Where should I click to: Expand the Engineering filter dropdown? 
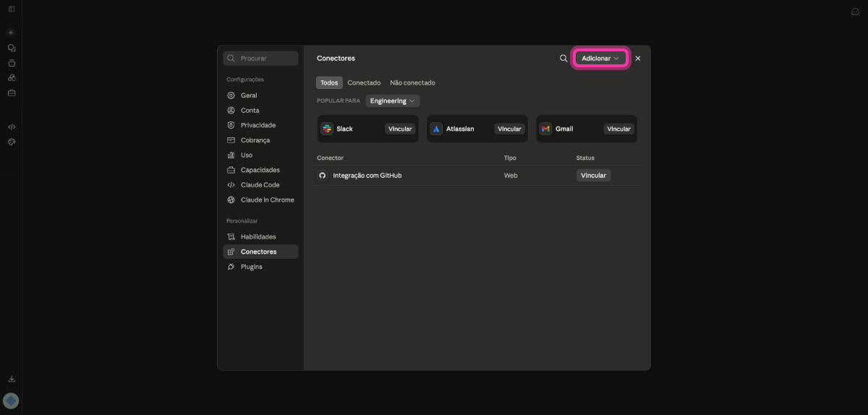(393, 101)
